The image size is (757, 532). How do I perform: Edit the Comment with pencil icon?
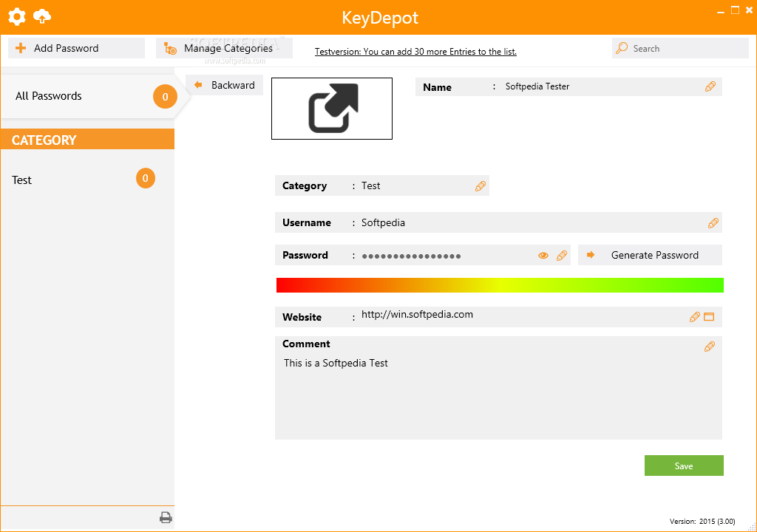[709, 347]
